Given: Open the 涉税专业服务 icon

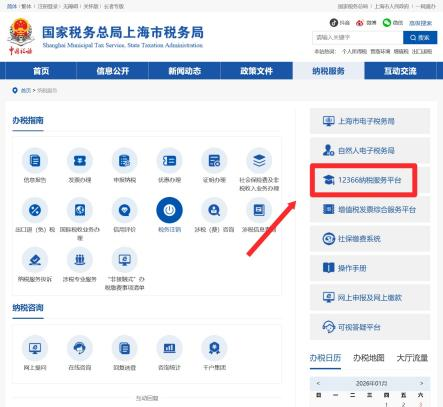Looking at the screenshot, I should 80,260.
